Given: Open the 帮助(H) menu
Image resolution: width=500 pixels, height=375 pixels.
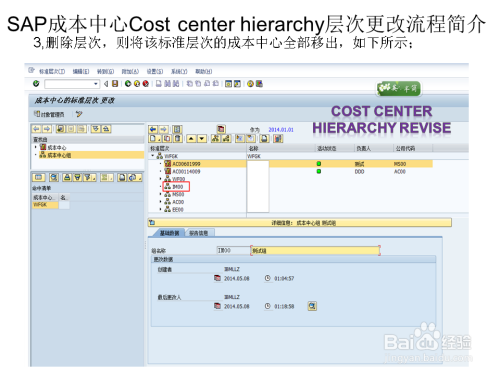Looking at the screenshot, I should tap(204, 71).
